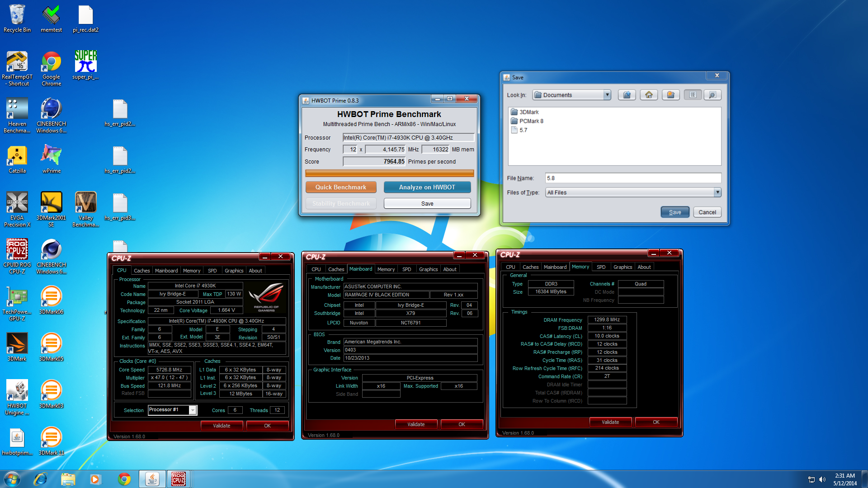Select the 3DMark folder in file list
The width and height of the screenshot is (868, 488).
(524, 112)
